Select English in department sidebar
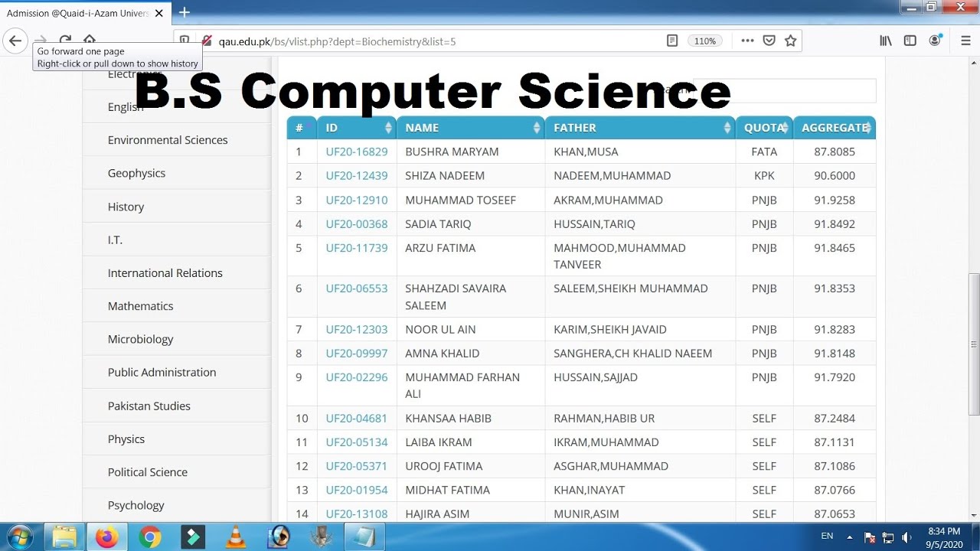Screen dimensions: 980x551 coord(126,107)
